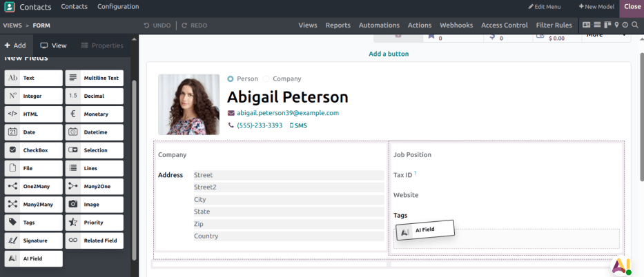Viewport: 644px width, 277px height.
Task: Switch to the View tab
Action: [53, 45]
